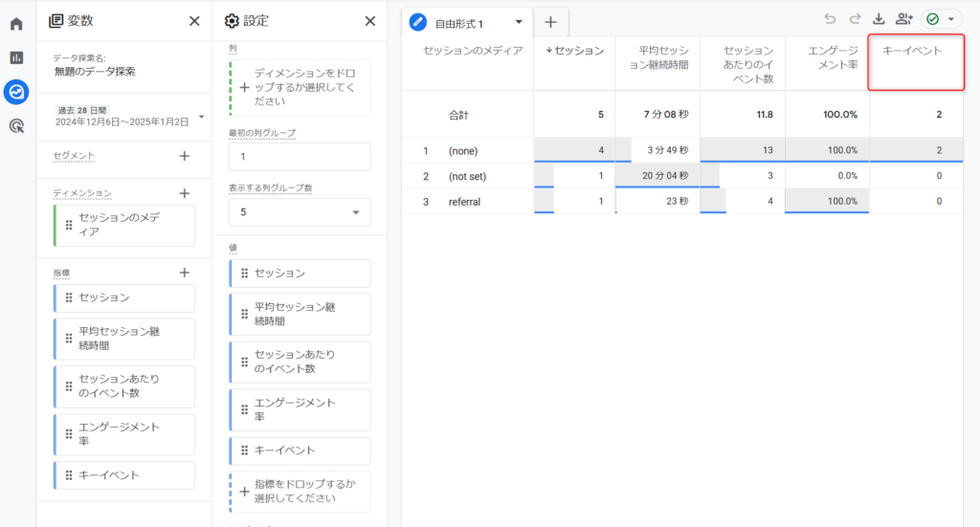Click the undo arrow icon
This screenshot has width=980, height=527.
point(829,19)
